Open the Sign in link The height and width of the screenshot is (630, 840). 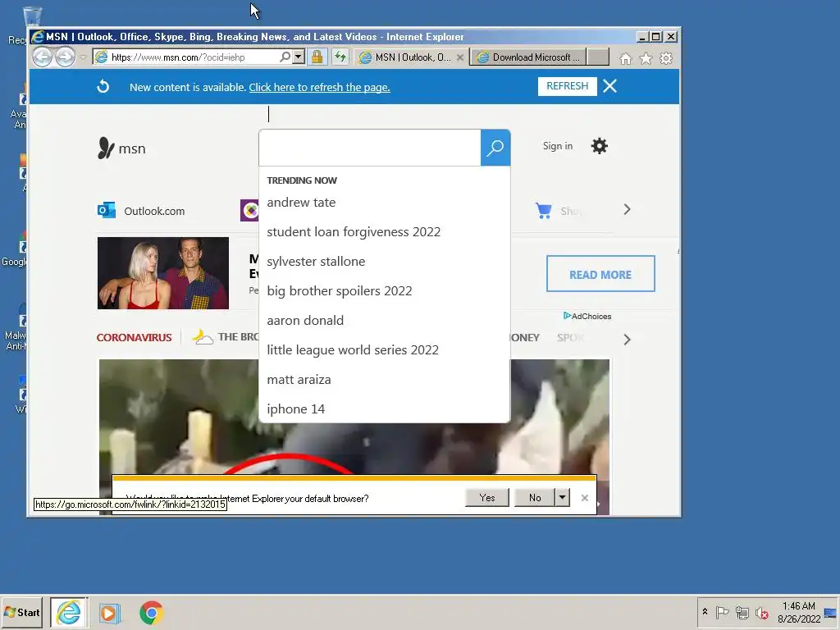(558, 146)
